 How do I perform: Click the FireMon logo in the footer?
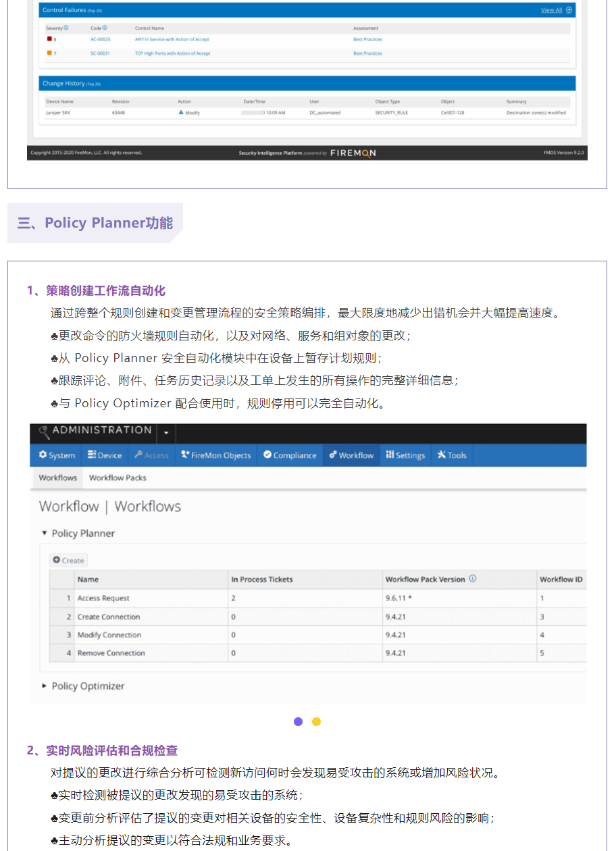pos(353,153)
